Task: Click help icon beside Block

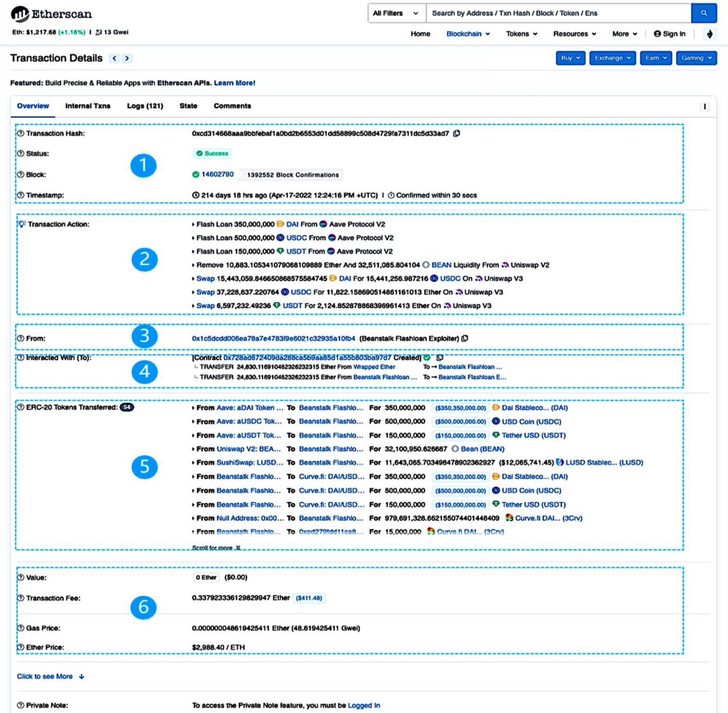Action: tap(21, 174)
